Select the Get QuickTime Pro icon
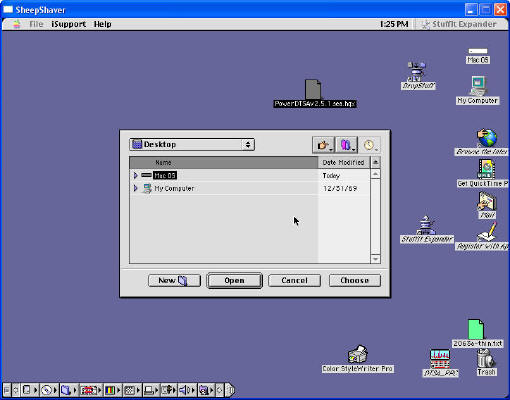The height and width of the screenshot is (400, 510). [486, 169]
